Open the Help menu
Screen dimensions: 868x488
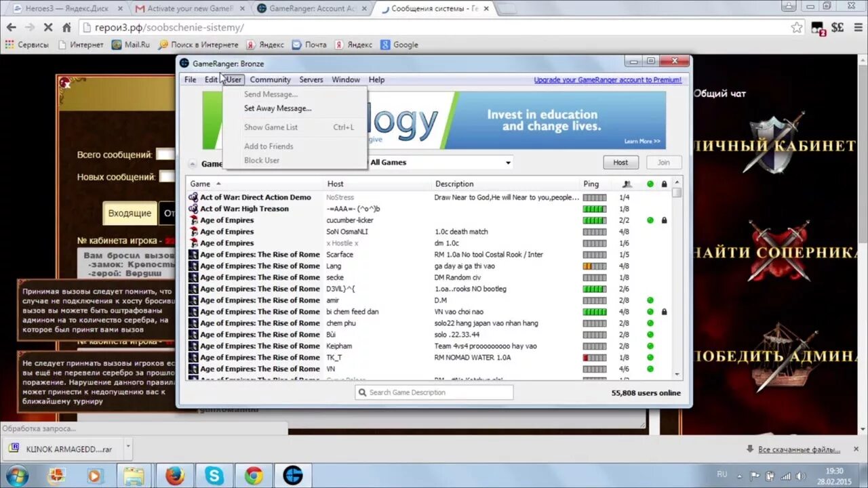[376, 79]
